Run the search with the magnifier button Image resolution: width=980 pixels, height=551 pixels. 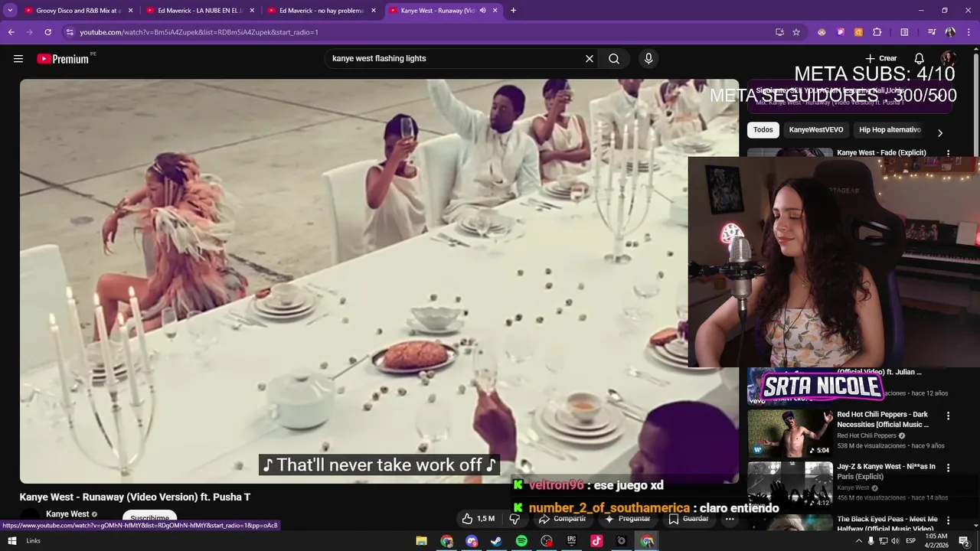(614, 59)
